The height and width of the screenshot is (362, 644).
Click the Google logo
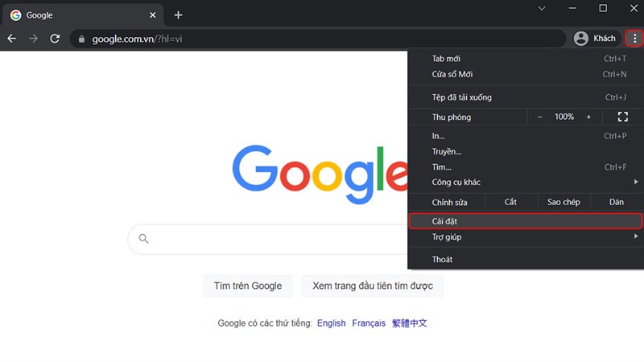tap(320, 175)
